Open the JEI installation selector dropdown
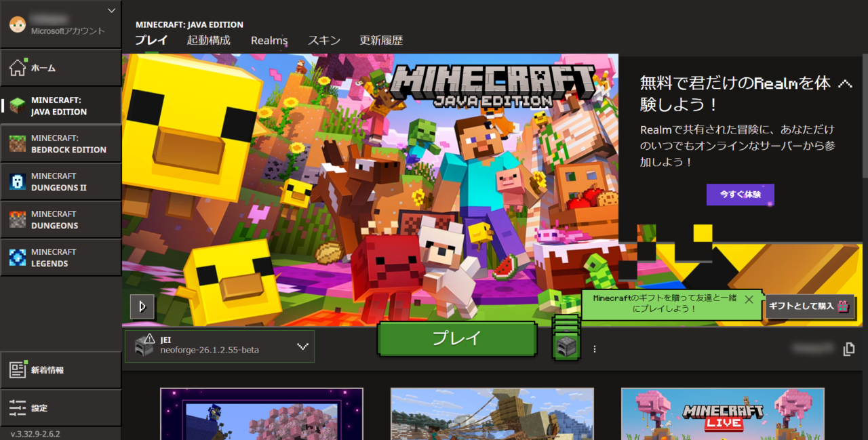868x440 pixels. point(220,346)
